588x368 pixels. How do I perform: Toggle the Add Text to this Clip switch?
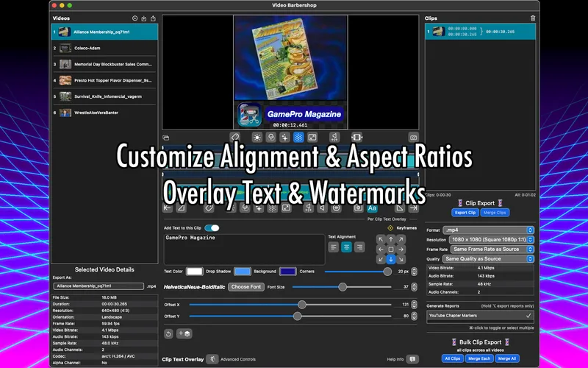click(x=212, y=228)
